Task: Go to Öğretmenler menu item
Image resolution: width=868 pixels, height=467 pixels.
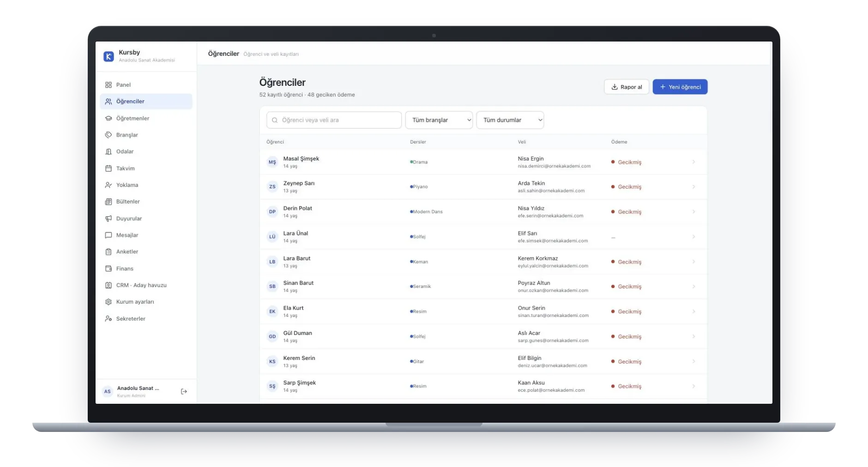Action: pos(146,119)
